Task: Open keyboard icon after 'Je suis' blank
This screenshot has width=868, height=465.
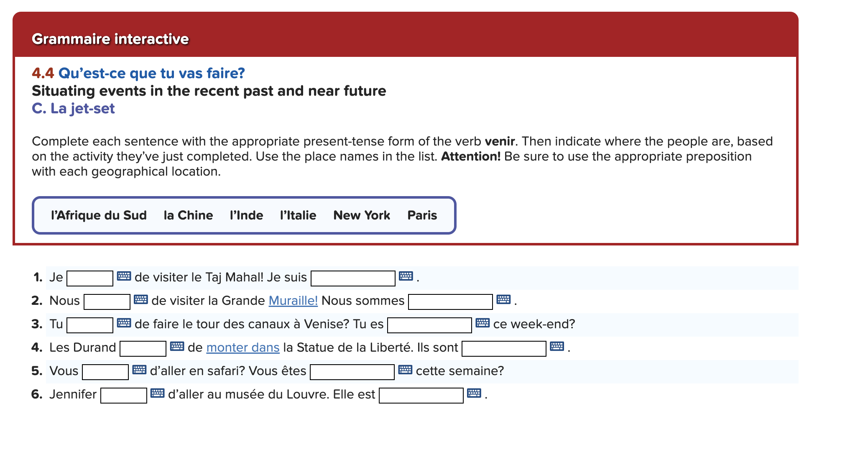Action: [406, 276]
